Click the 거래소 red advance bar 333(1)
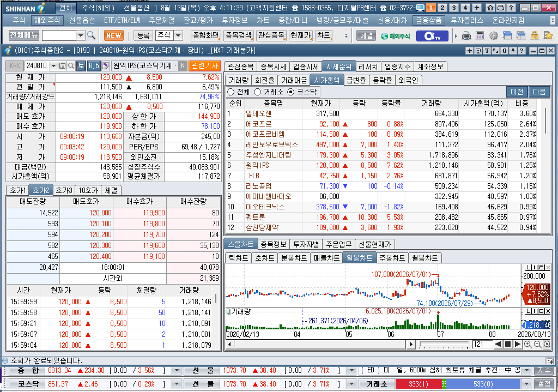This screenshot has width=558, height=392. coord(418,384)
